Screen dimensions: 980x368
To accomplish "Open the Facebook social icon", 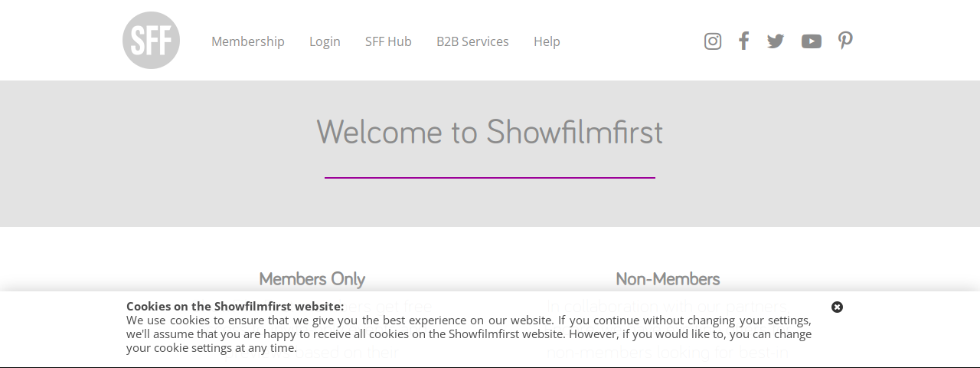I will (x=743, y=41).
